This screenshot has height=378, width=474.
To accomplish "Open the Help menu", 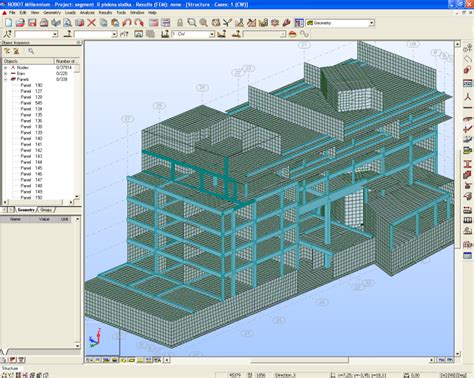I will 152,13.
